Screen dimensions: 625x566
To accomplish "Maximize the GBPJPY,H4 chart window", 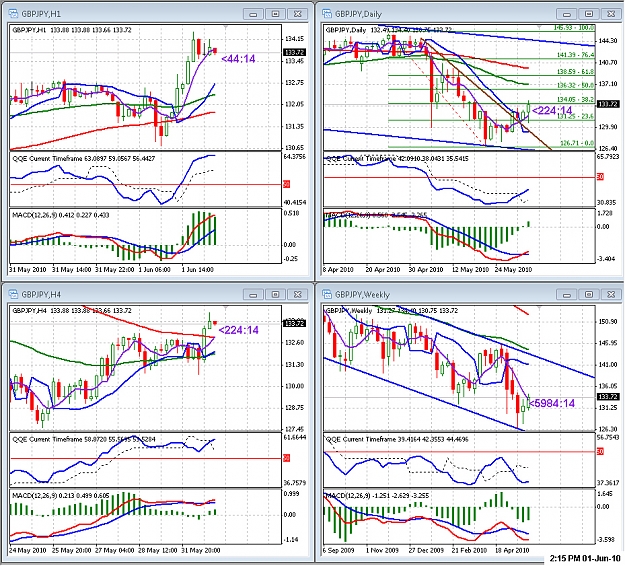I will [x=275, y=295].
